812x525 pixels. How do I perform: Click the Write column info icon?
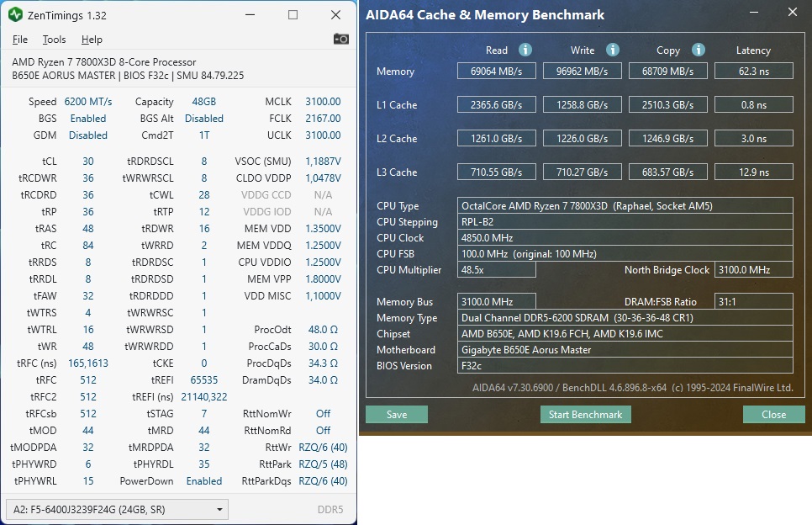[613, 50]
